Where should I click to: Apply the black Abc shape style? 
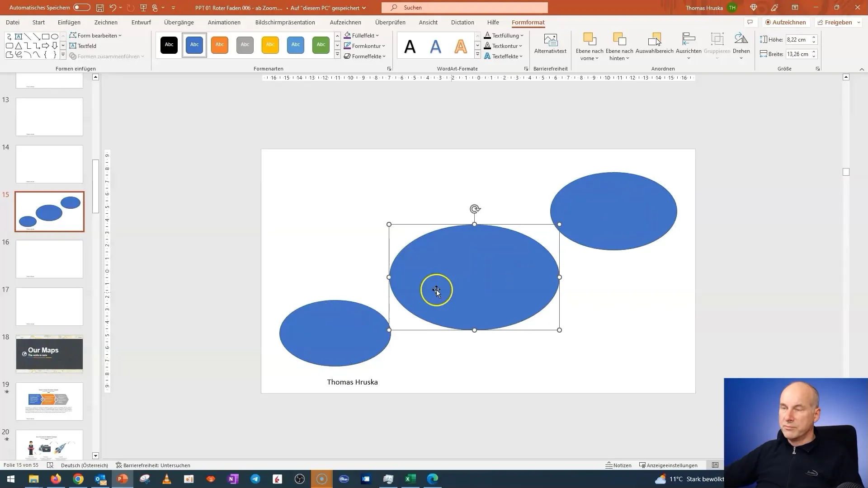169,45
